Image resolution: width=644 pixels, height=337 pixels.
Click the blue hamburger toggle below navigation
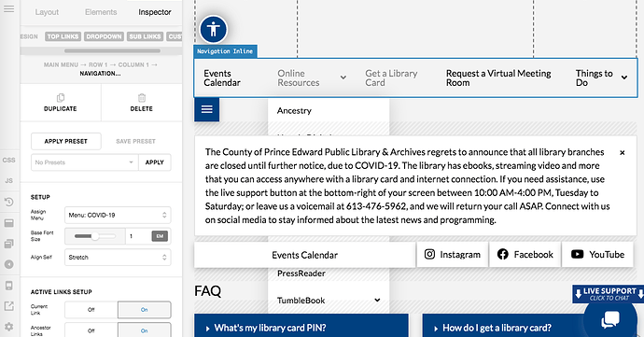[206, 109]
